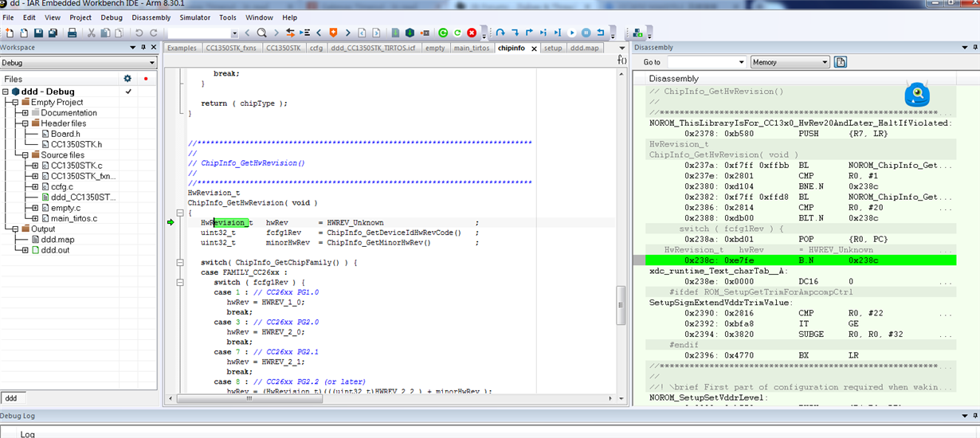Click the Step Over debug icon
Viewport: 980px width, 438px height.
(x=500, y=33)
